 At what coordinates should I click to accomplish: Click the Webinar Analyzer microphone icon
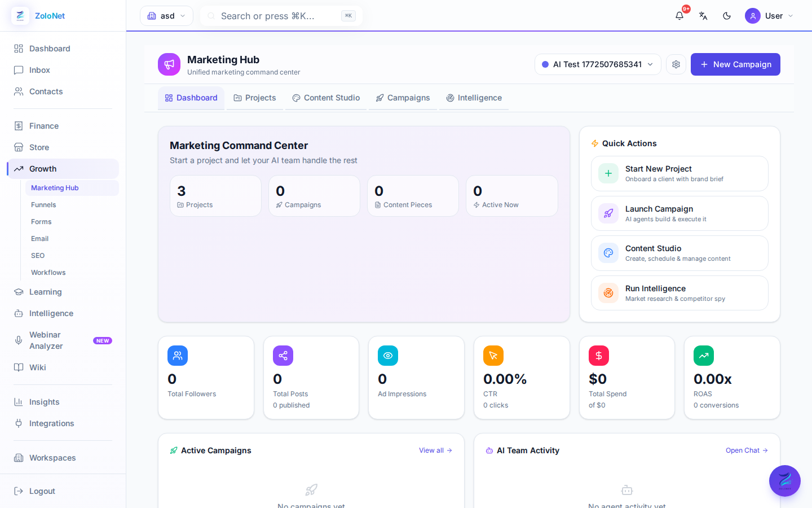point(19,340)
